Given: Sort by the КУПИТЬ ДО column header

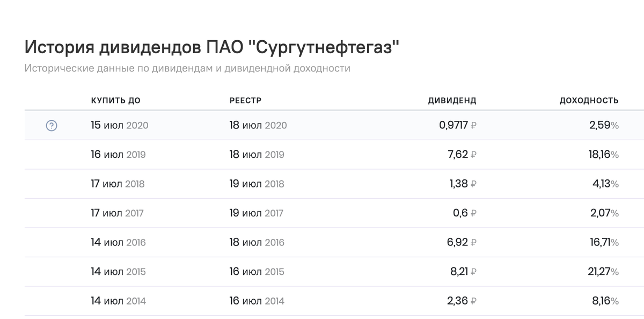Looking at the screenshot, I should 116,99.
